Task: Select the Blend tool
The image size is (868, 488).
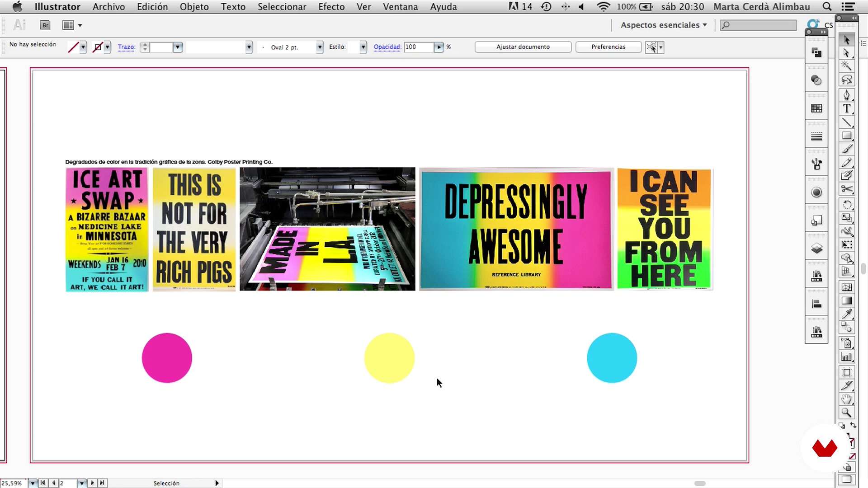Action: tap(847, 327)
